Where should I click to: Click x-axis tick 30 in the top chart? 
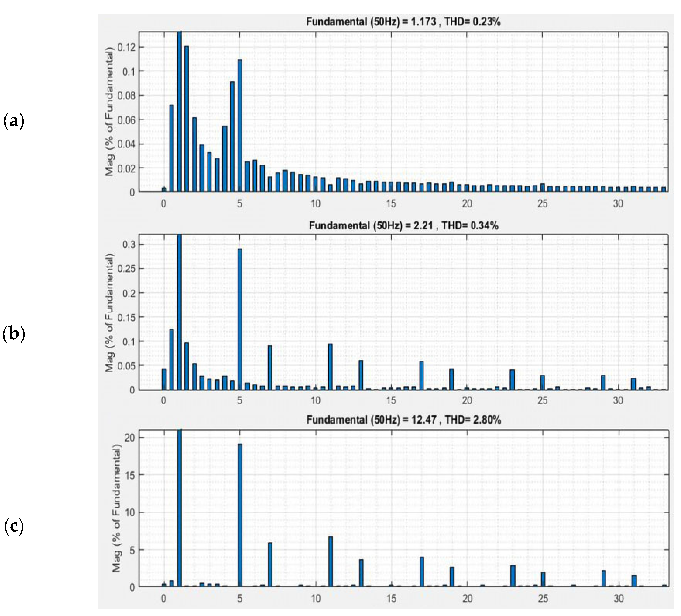[x=618, y=203]
